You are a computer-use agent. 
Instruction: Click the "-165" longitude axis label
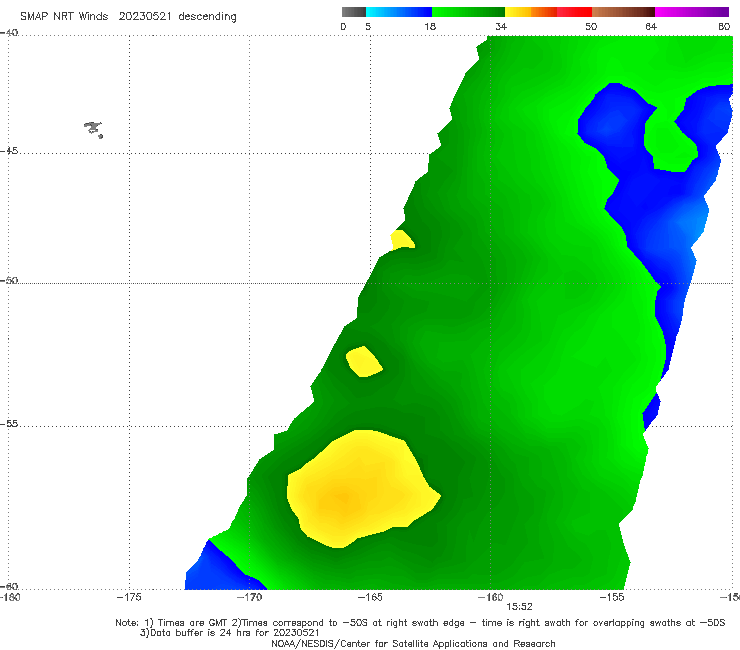[370, 598]
